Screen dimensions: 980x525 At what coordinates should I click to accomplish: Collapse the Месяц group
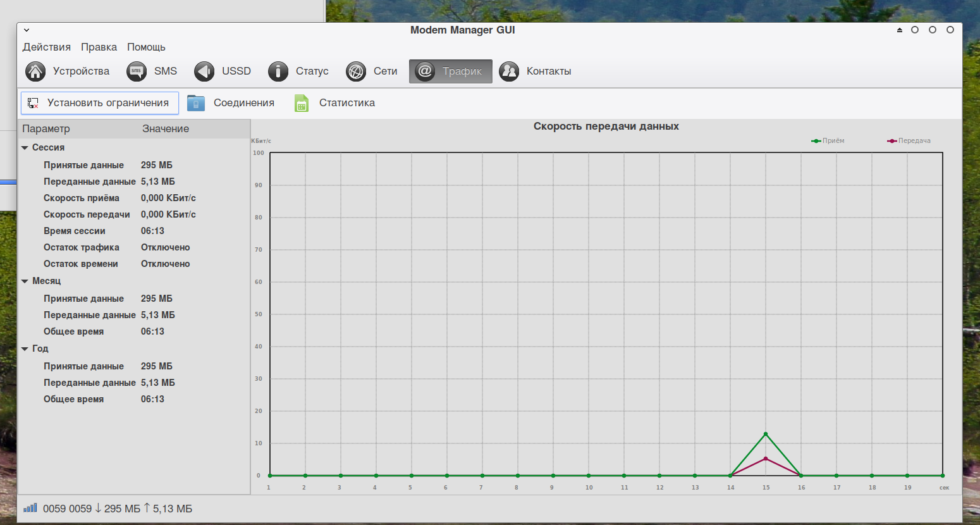[x=25, y=281]
